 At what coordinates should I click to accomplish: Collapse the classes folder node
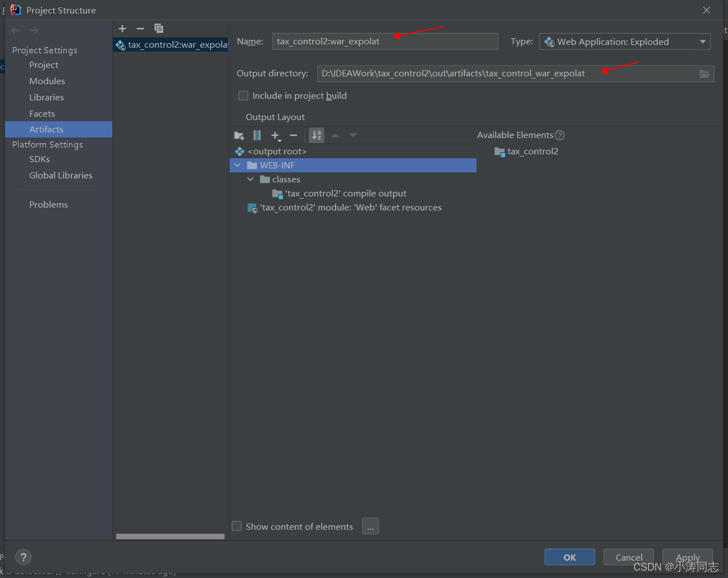point(250,180)
